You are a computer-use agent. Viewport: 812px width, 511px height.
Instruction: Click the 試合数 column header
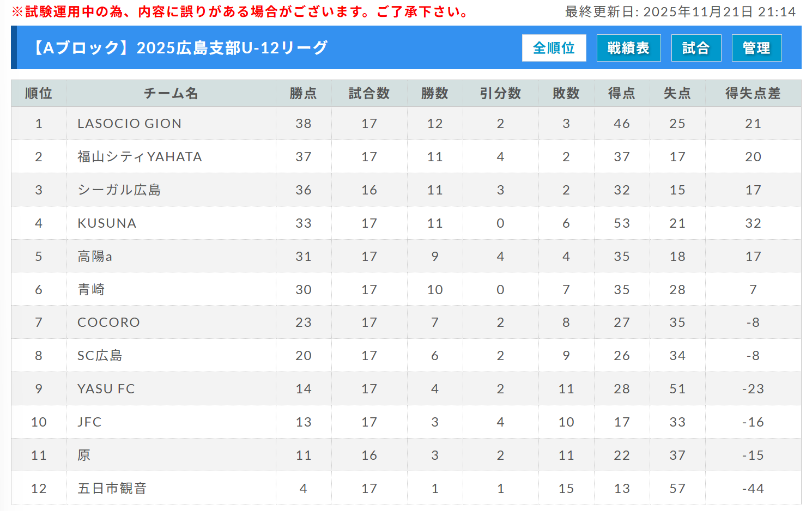(x=369, y=94)
